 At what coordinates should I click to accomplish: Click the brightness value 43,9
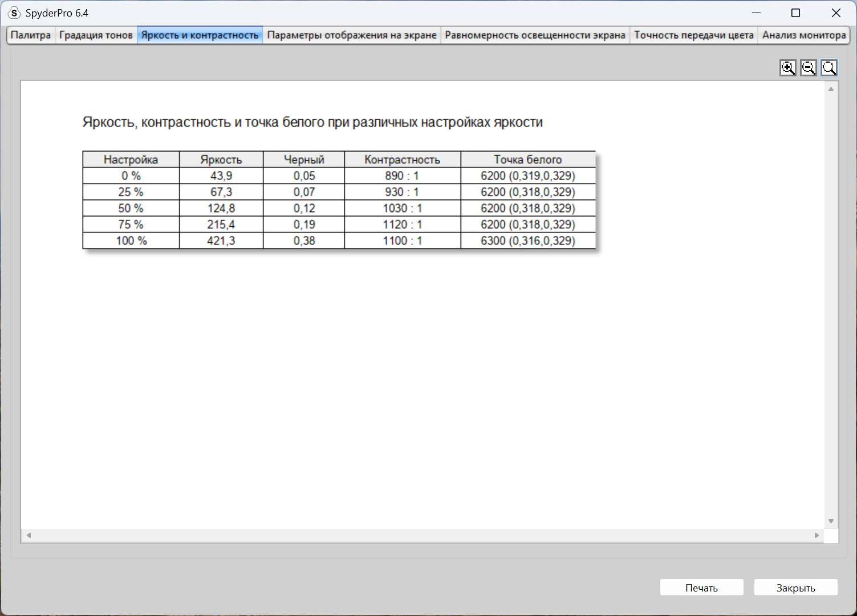221,176
